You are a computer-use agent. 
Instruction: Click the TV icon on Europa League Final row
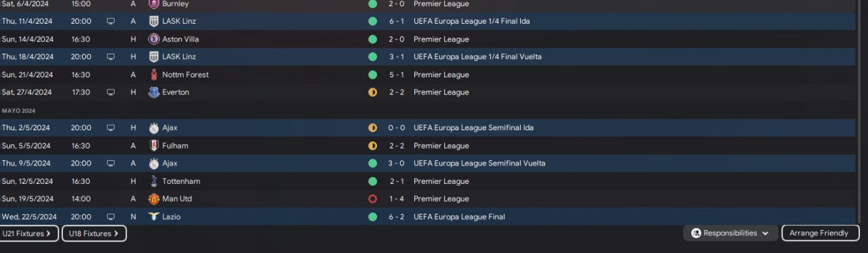111,217
